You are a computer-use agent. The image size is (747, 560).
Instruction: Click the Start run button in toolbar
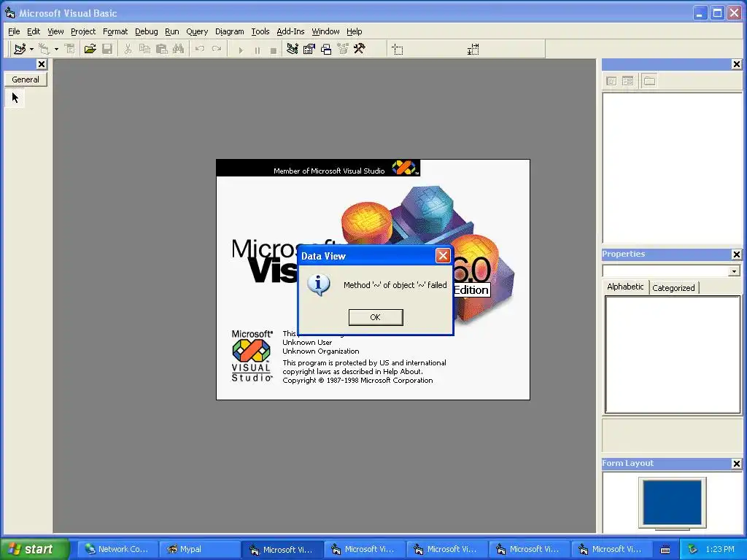(x=241, y=50)
